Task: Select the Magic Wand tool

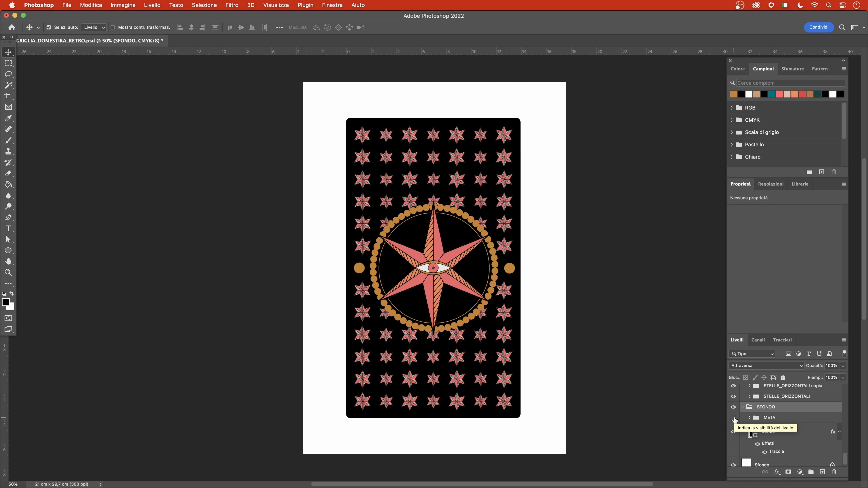Action: 8,85
